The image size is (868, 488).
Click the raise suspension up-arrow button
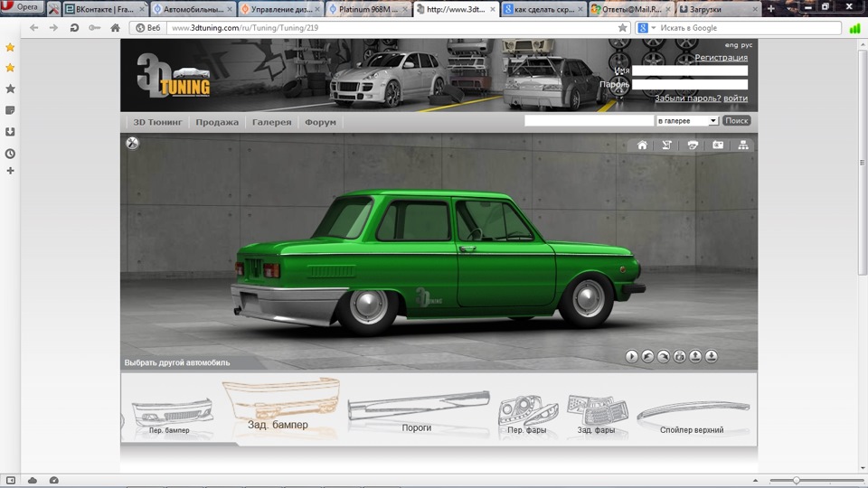click(x=695, y=356)
